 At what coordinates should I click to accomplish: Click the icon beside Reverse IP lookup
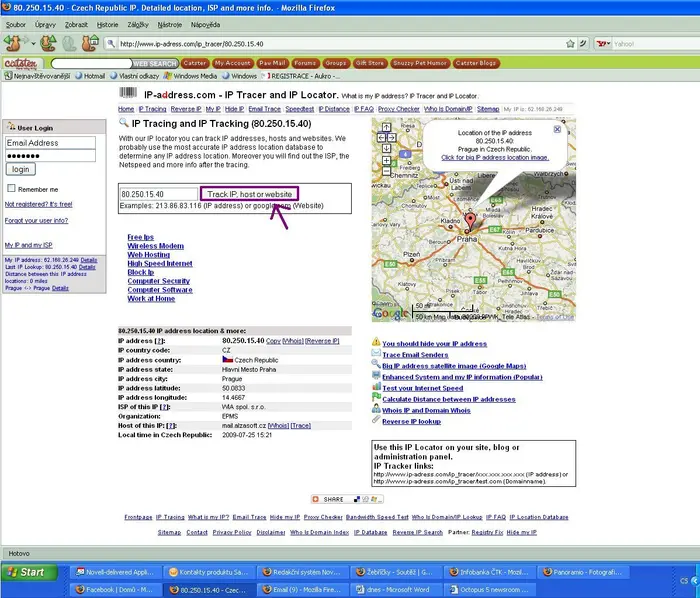coord(376,419)
